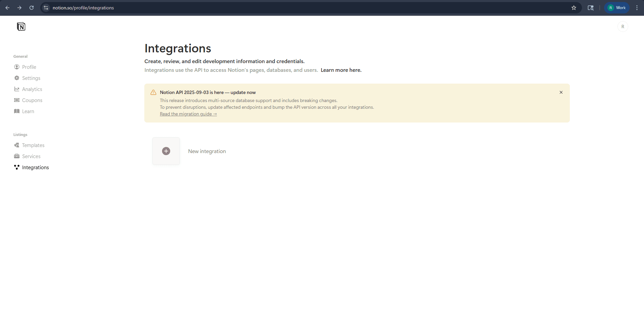Click the browser address bar

point(134,8)
